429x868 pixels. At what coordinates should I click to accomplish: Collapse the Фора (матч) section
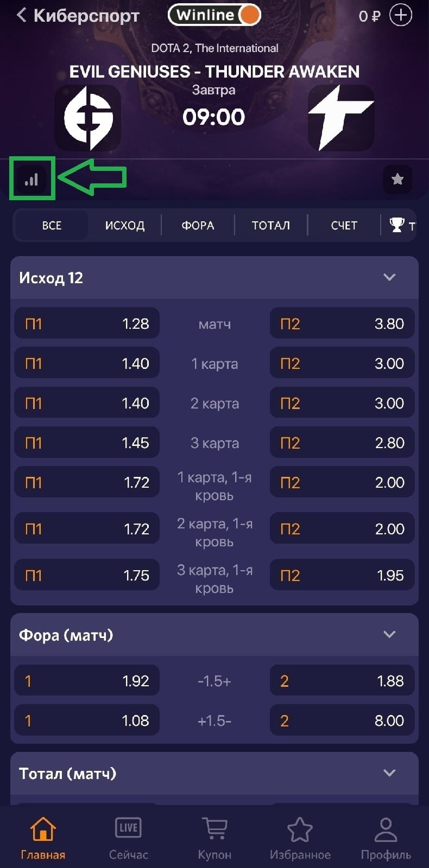point(389,634)
